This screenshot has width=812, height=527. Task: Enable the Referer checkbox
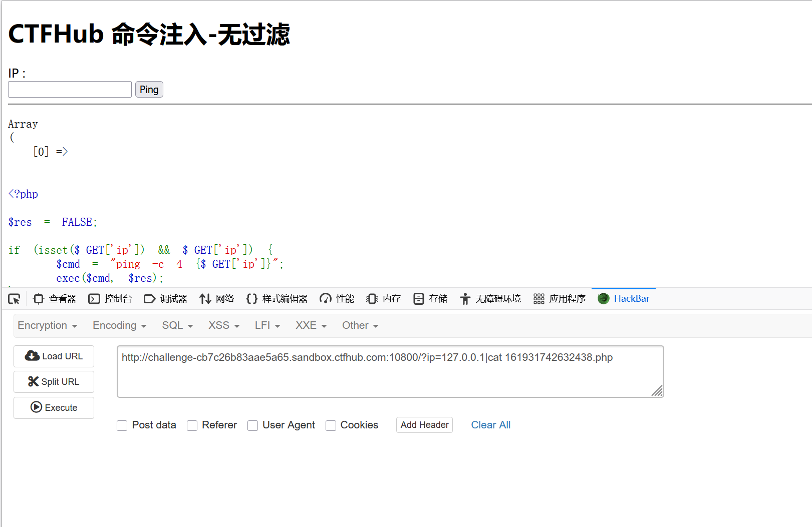192,425
